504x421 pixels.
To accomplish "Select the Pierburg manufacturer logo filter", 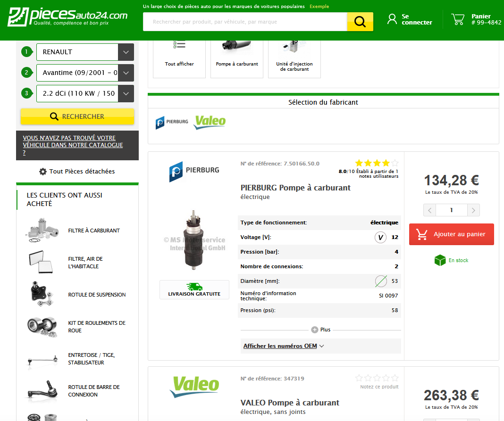I will click(172, 122).
